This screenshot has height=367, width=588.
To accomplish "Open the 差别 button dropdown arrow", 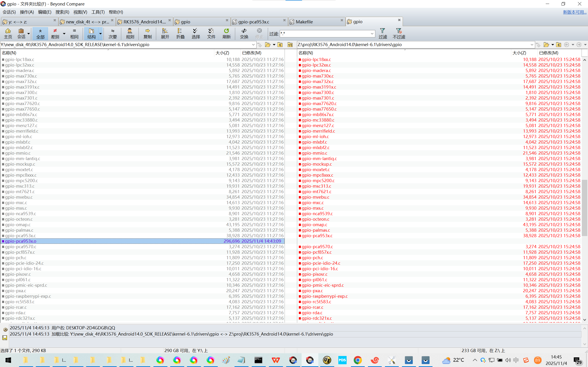I will 64,33.
